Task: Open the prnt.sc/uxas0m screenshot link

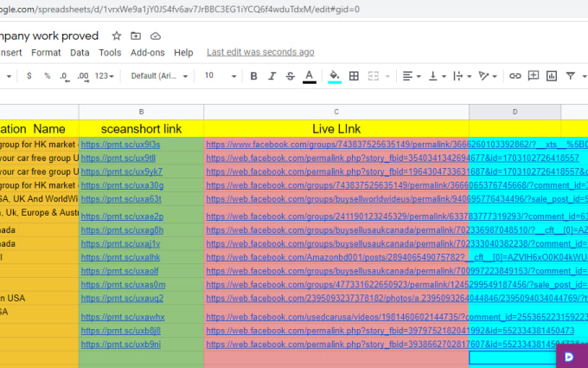Action: (x=123, y=285)
